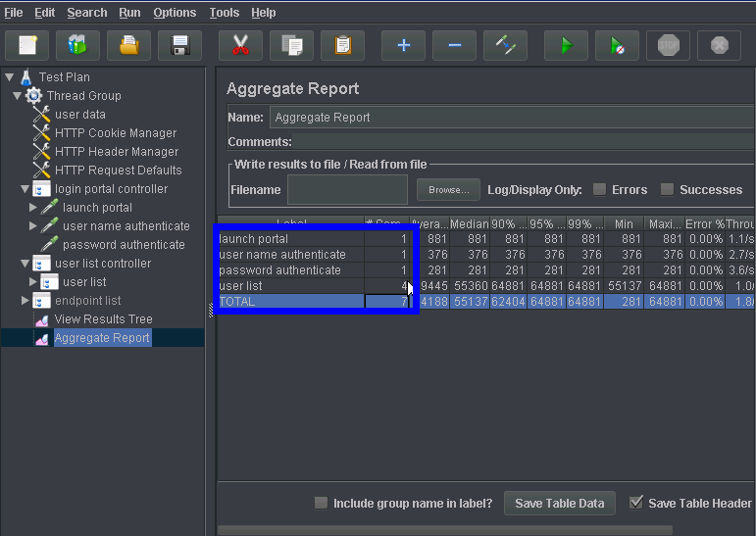Open the File menu
Screen dimensions: 756x536
(x=14, y=13)
